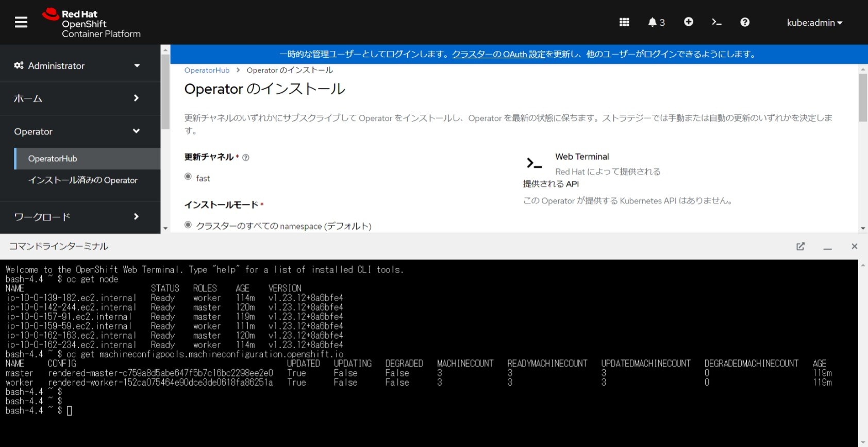
Task: Switch the Administrator perspective dropdown
Action: [x=77, y=65]
